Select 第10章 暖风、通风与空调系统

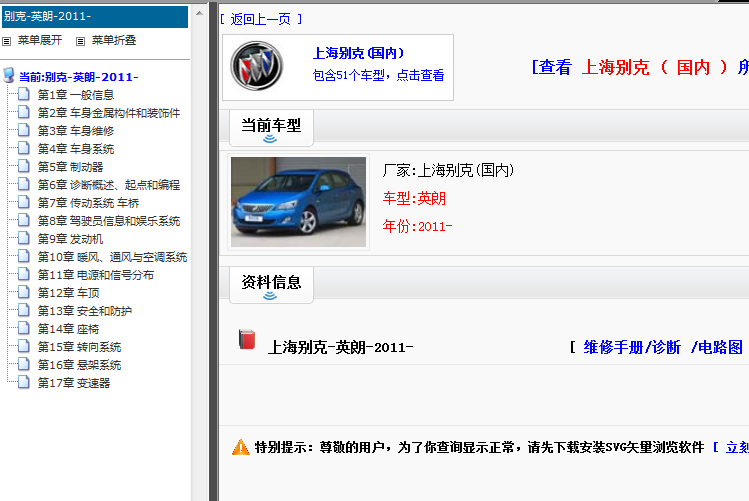pyautogui.click(x=112, y=257)
